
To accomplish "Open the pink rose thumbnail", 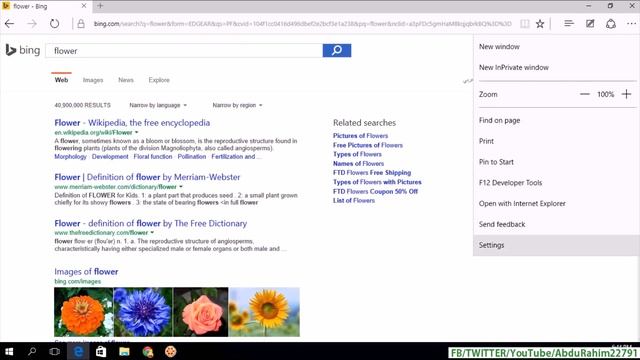I will (200, 312).
